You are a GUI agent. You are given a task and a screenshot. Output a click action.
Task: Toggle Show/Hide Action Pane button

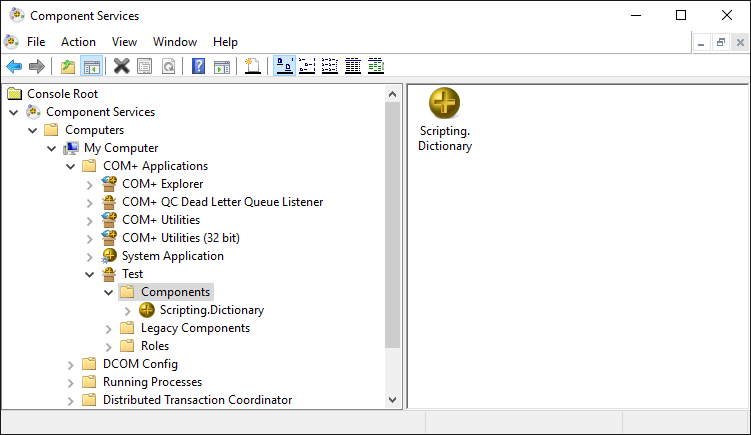[x=222, y=66]
